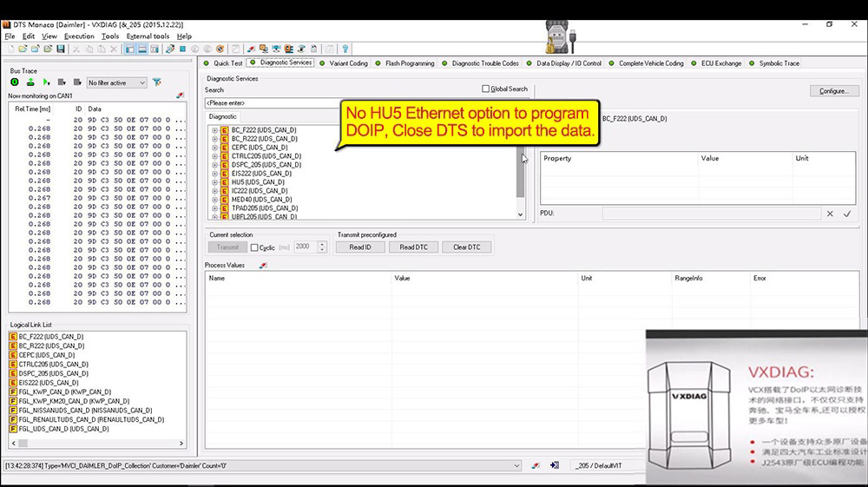Viewport: 868px width, 487px height.
Task: Select TPAD205 (UDS_CAN_D) in diagnostic tree
Action: 265,208
